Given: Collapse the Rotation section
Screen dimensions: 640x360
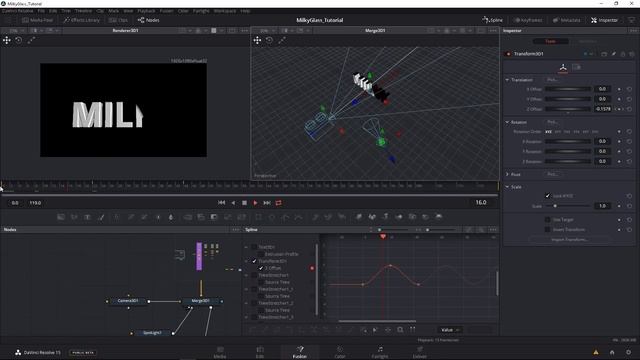Looking at the screenshot, I should 507,122.
